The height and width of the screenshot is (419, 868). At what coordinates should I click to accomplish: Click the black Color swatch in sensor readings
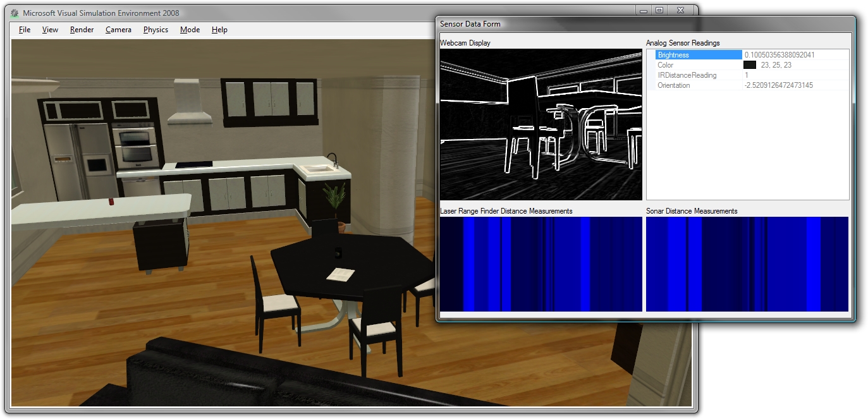[749, 64]
